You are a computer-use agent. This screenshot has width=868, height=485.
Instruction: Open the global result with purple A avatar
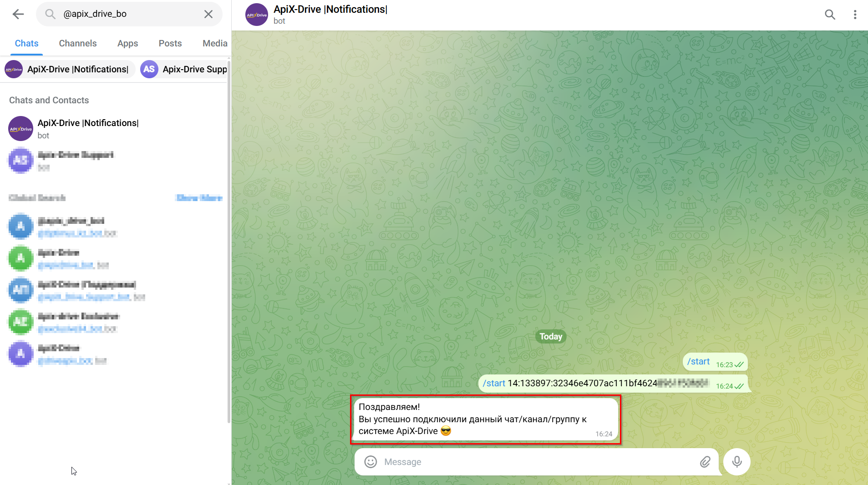pyautogui.click(x=114, y=354)
